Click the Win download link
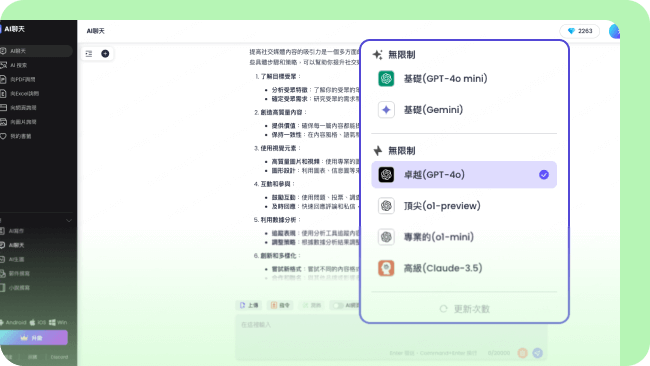 tap(58, 322)
